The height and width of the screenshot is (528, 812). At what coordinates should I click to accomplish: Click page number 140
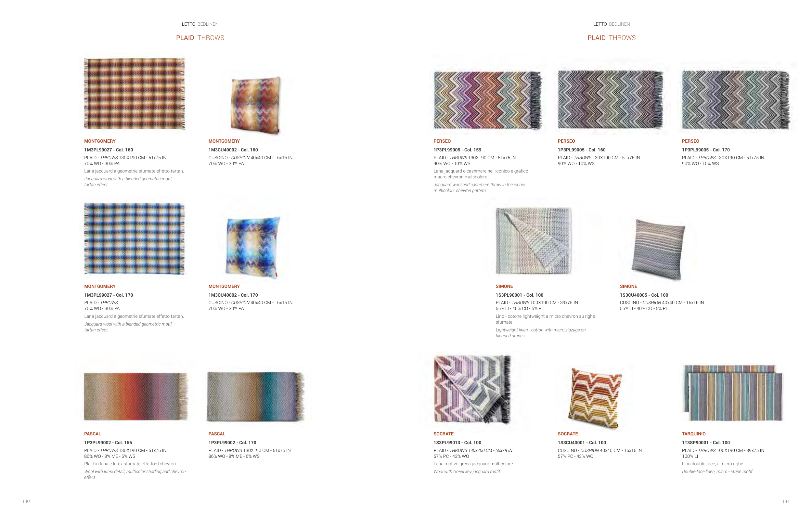point(26,501)
